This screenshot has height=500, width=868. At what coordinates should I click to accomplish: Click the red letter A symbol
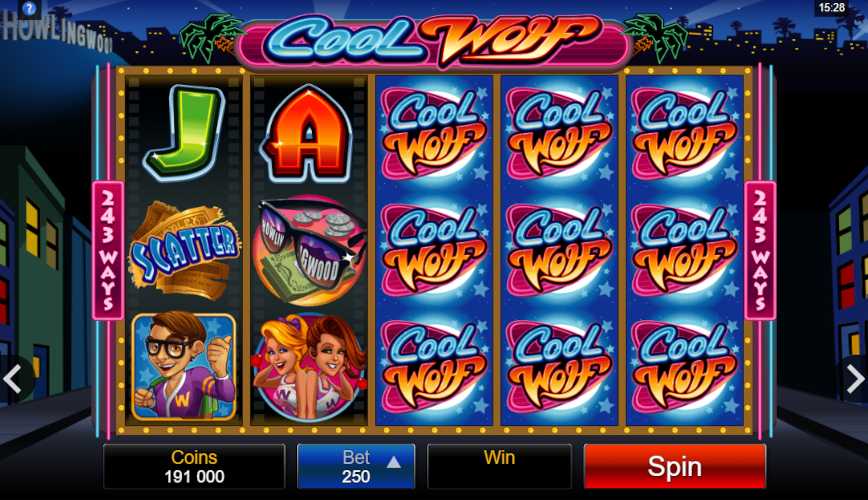(x=308, y=135)
